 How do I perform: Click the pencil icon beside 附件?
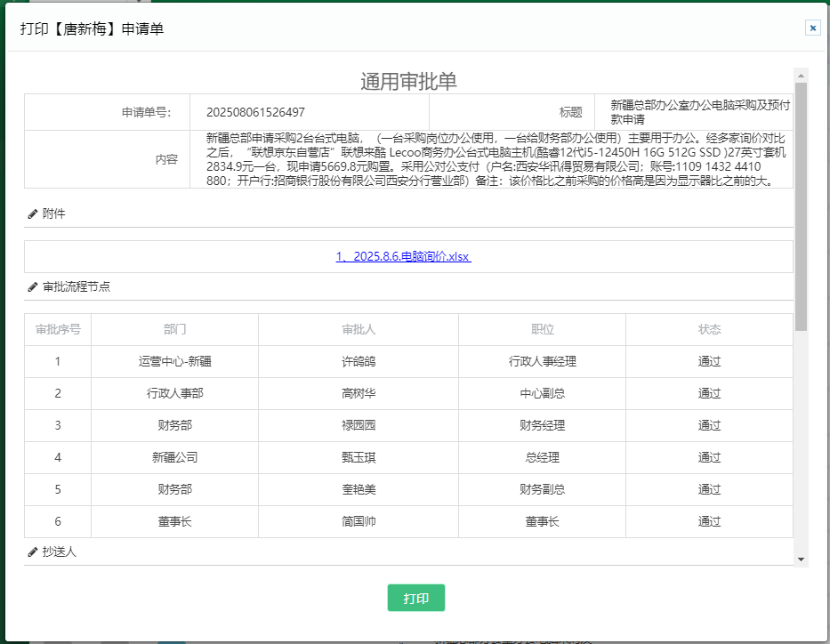pyautogui.click(x=33, y=213)
